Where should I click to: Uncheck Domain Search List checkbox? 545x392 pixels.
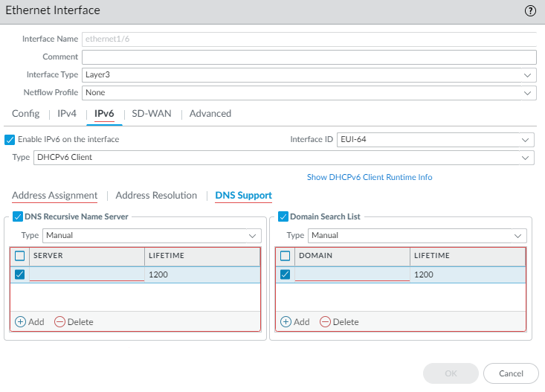283,216
